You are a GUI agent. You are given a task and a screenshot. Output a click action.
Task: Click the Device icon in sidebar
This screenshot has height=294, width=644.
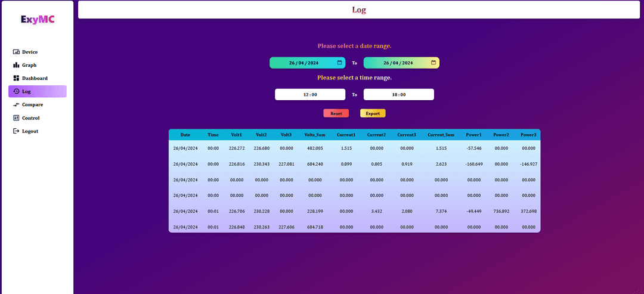(16, 52)
